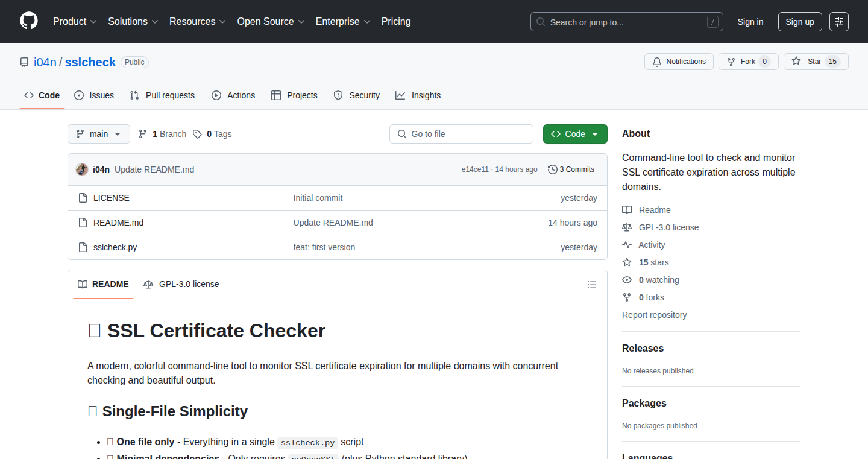This screenshot has width=868, height=459.
Task: Open the 'Initial commit' message link
Action: click(x=318, y=198)
